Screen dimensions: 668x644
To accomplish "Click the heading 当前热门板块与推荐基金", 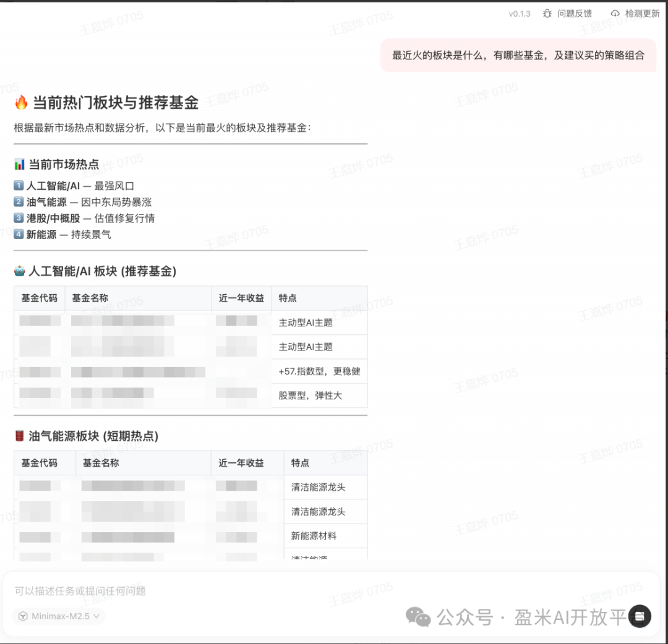I will point(116,103).
